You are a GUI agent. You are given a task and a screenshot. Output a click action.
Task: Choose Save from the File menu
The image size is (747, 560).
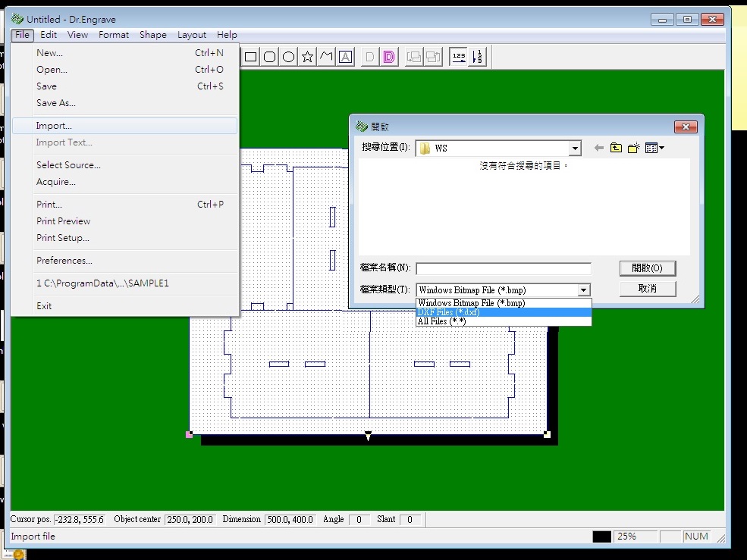[x=125, y=86]
